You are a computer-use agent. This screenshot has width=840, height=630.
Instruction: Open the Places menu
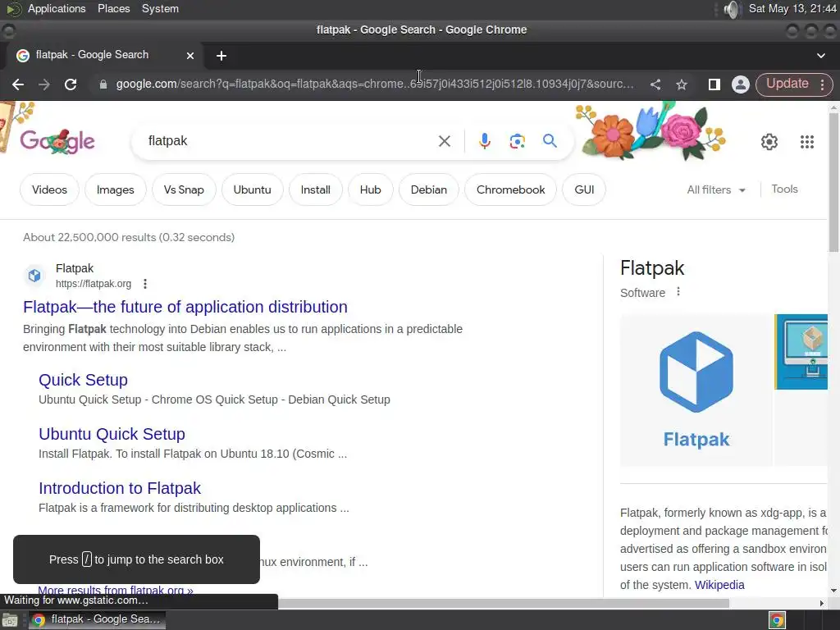coord(113,8)
